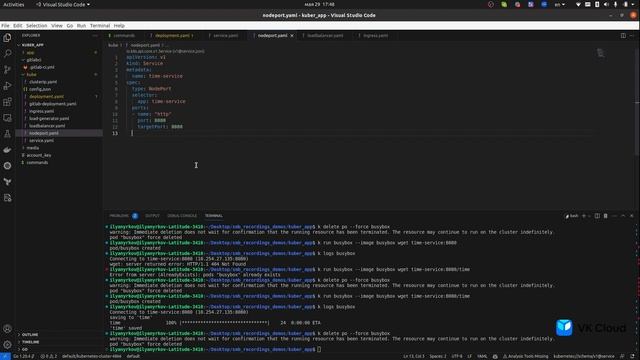Click the YAML language mode in status bar
Image resolution: width=640 pixels, height=360 pixels.
482,356
